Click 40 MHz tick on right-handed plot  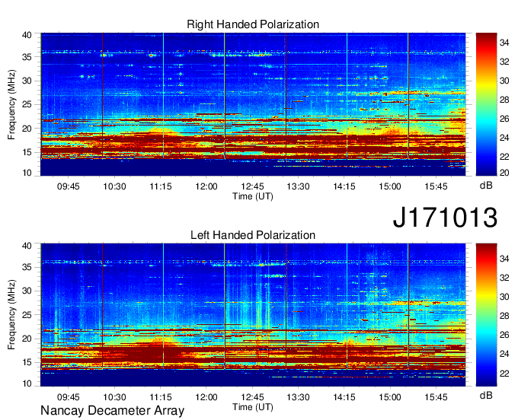pyautogui.click(x=27, y=35)
